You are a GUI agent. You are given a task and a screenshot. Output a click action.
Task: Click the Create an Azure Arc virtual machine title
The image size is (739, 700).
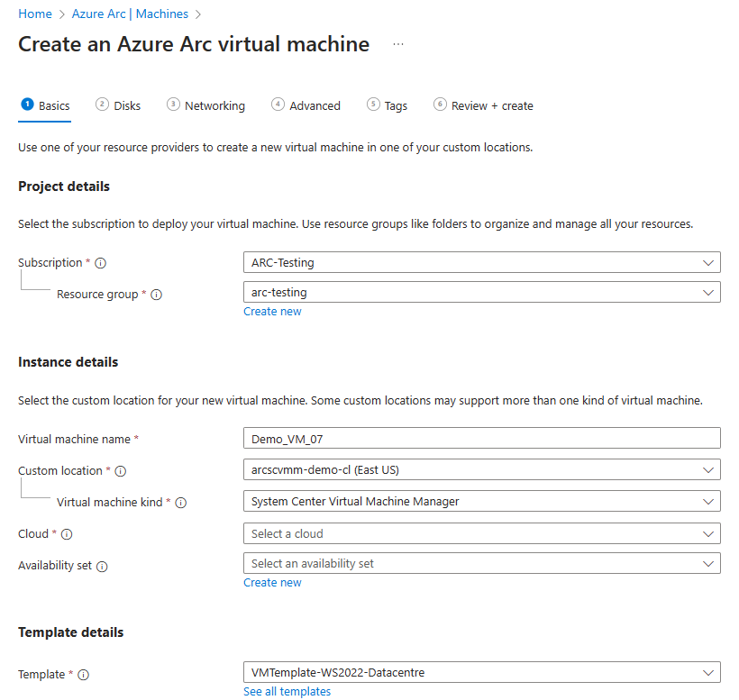click(x=194, y=44)
